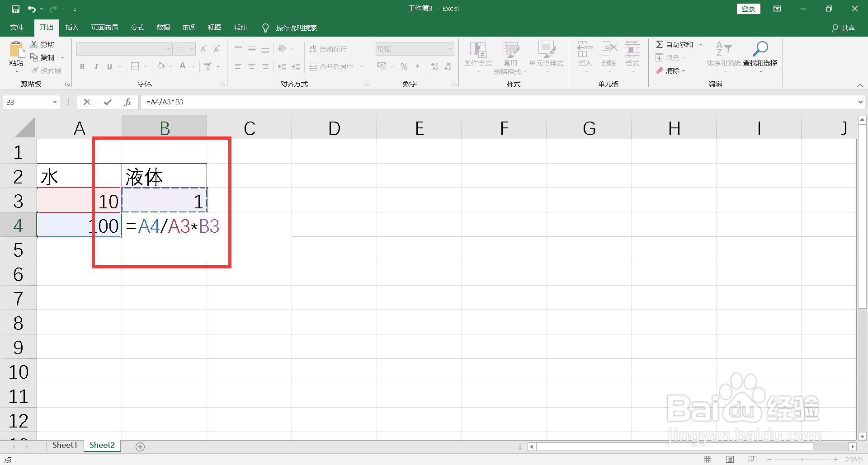
Task: Click the Clear eraser icon
Action: pos(660,70)
